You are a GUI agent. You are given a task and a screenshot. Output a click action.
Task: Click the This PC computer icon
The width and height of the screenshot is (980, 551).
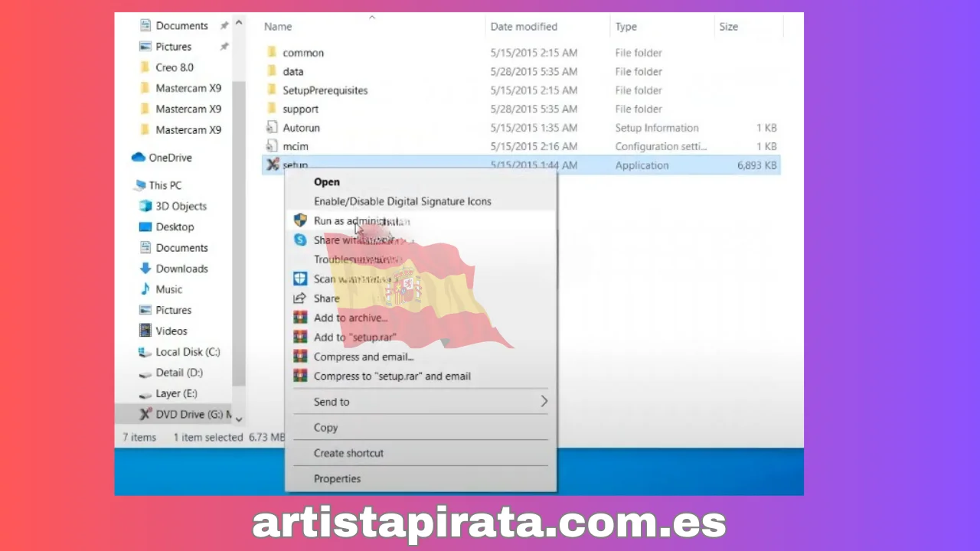tap(139, 185)
